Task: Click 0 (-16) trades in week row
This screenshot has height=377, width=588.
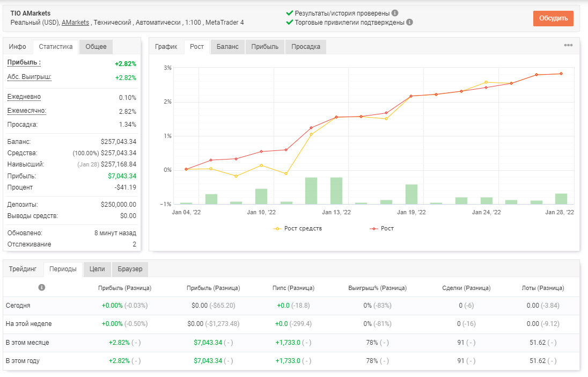Action: click(x=466, y=324)
